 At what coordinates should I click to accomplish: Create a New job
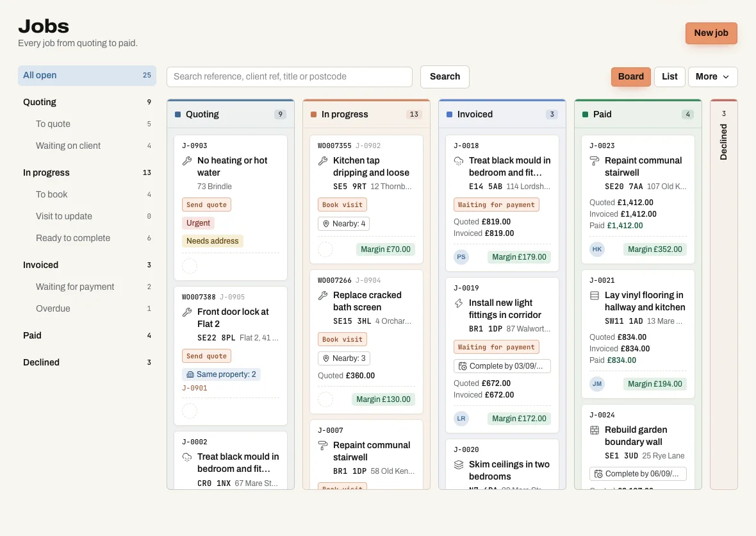coord(711,33)
